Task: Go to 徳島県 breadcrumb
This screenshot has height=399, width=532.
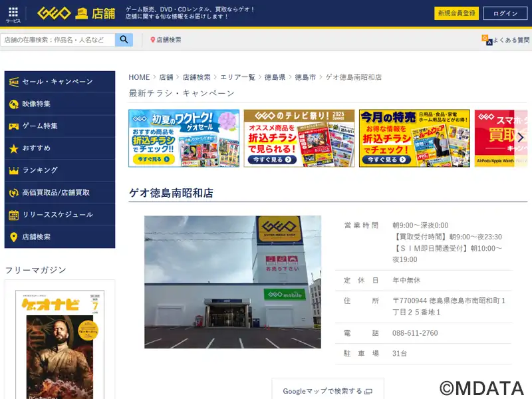Action: click(275, 77)
